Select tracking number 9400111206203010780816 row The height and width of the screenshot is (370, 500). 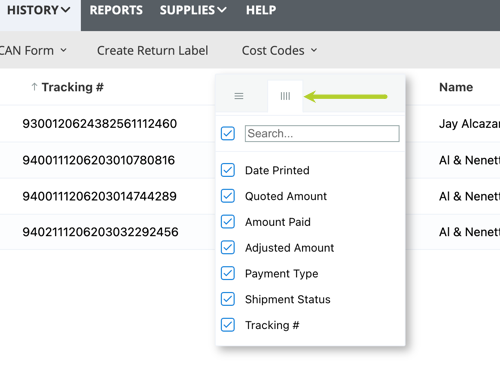99,160
